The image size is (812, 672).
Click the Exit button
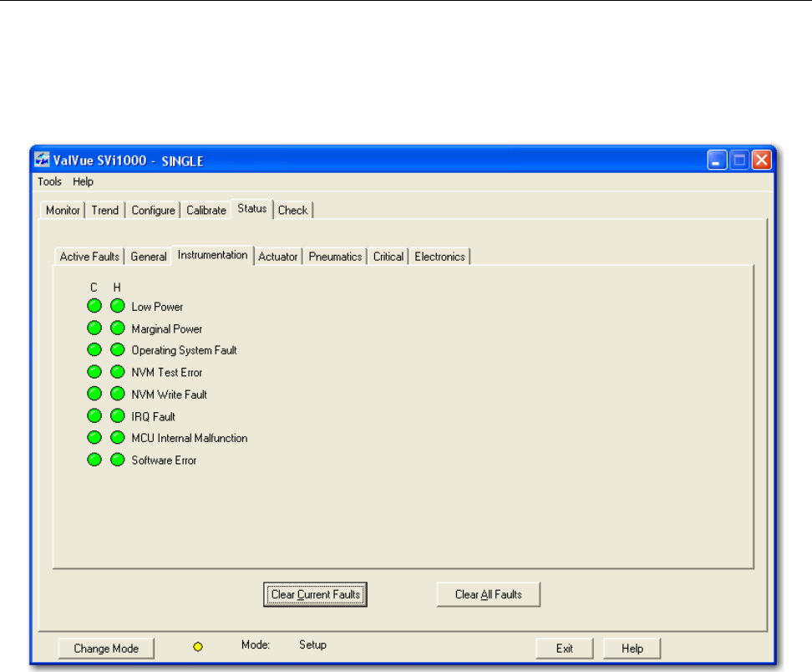pyautogui.click(x=565, y=648)
